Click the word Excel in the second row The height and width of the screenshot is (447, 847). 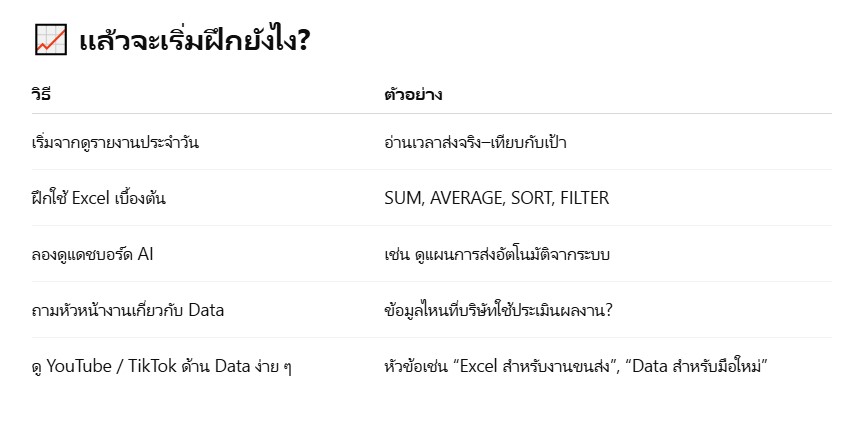click(91, 198)
